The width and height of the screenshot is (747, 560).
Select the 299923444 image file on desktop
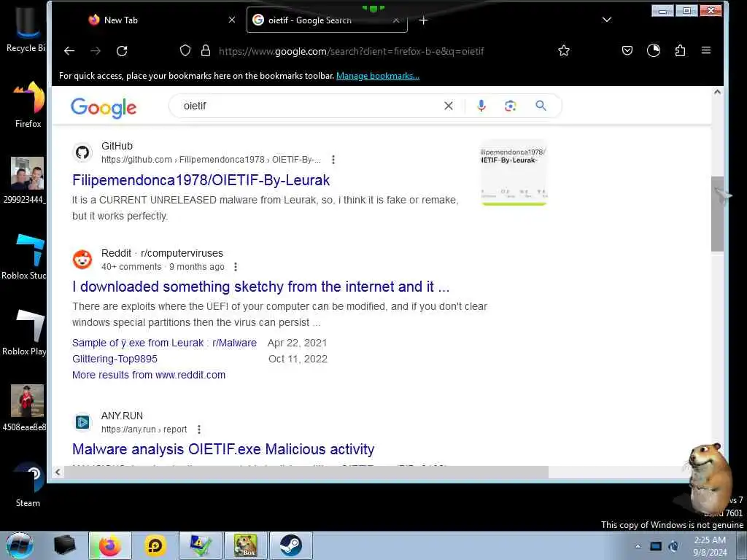pyautogui.click(x=25, y=180)
